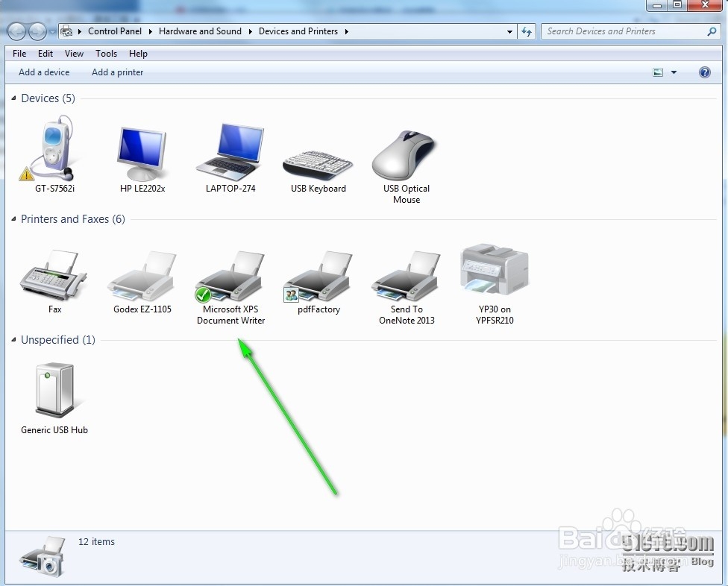Click Add a device
The width and height of the screenshot is (728, 586).
[x=44, y=72]
